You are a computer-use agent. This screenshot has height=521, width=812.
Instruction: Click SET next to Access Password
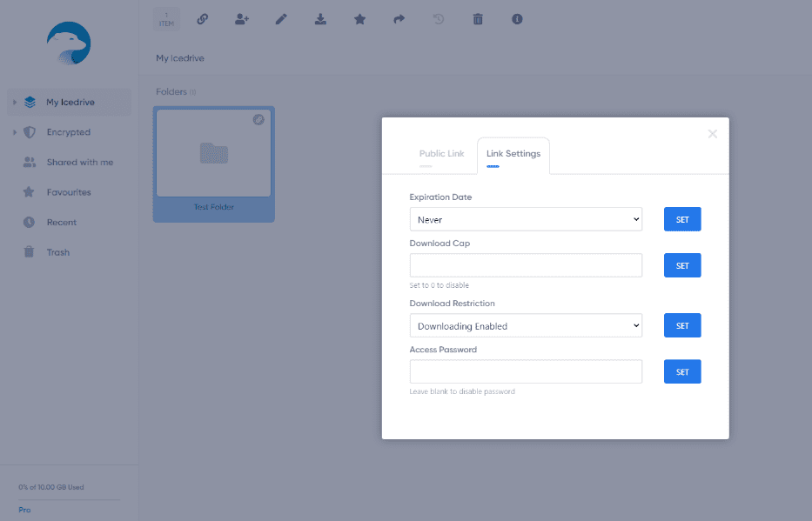[682, 371]
